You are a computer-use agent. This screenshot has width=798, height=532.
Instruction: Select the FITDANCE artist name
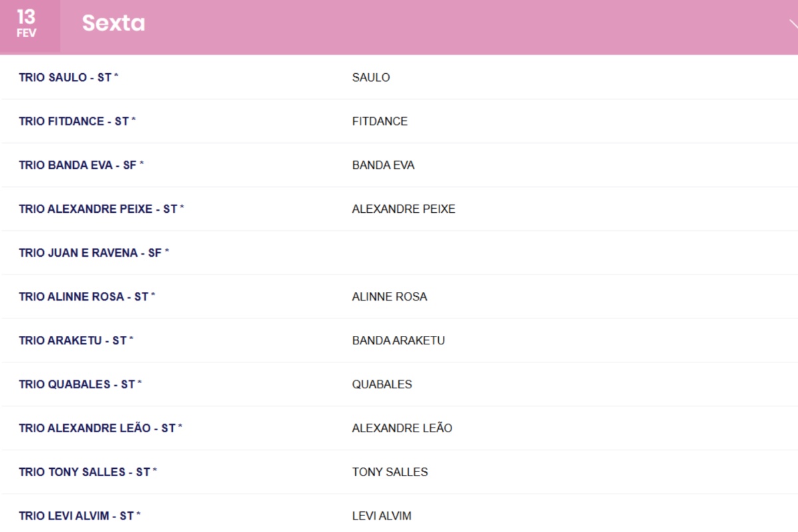click(x=380, y=122)
